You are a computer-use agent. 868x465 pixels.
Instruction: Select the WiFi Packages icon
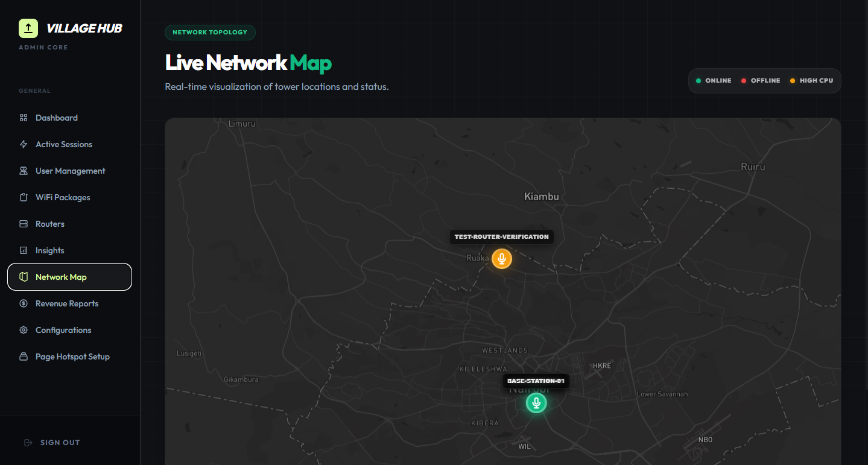23,197
